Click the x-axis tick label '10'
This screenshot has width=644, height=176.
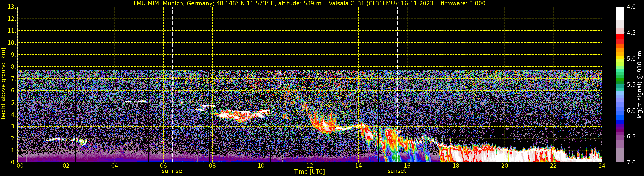[x=261, y=166]
